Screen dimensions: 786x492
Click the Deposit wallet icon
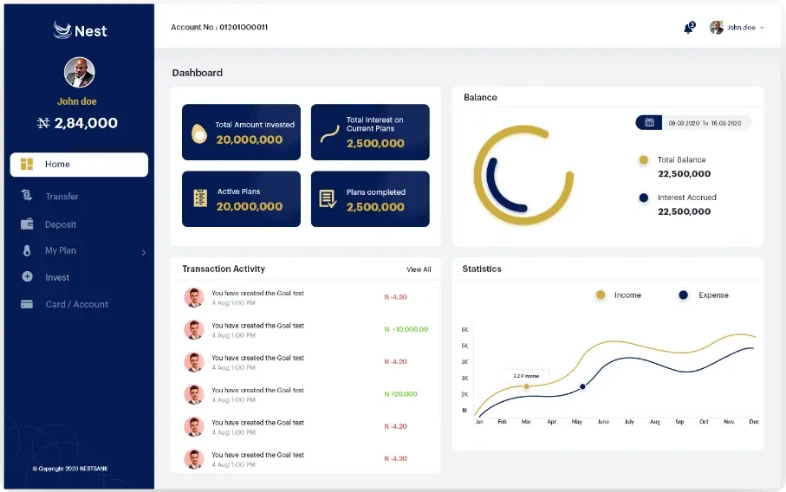coord(27,224)
